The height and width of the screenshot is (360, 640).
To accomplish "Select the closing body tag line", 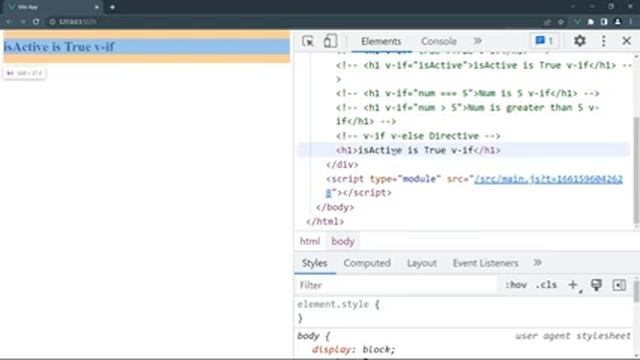I will (335, 207).
